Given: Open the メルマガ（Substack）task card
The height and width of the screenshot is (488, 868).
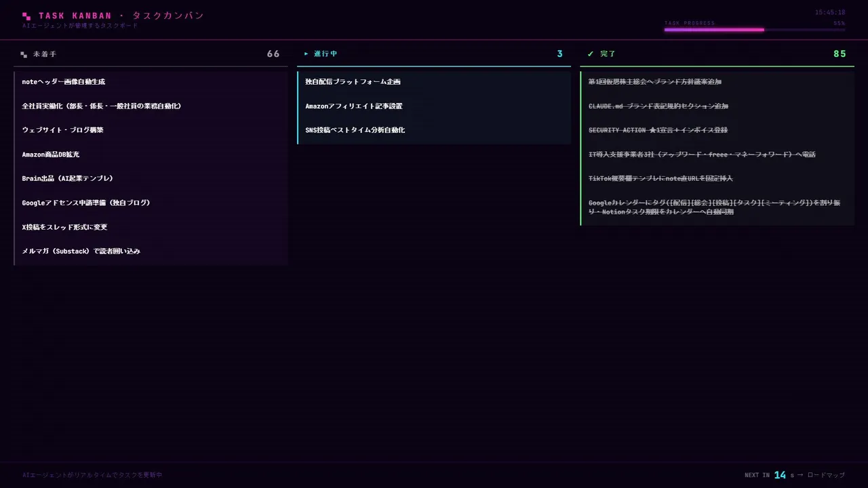Looking at the screenshot, I should click(151, 251).
